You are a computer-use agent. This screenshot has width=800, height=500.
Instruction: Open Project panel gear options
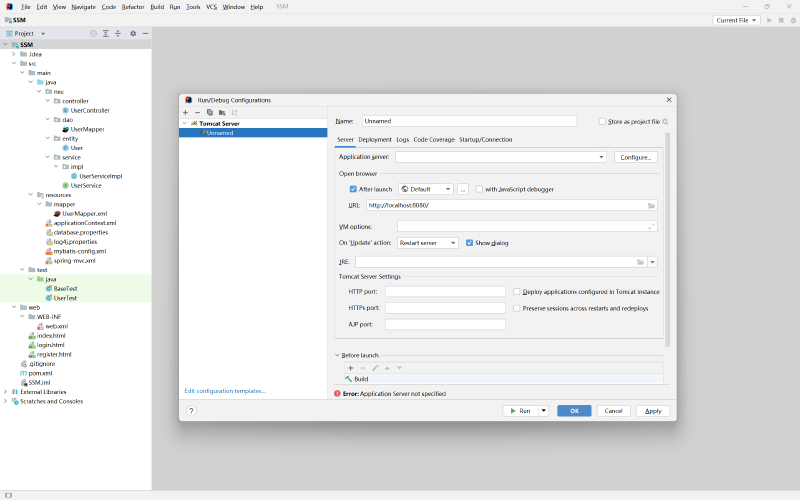(133, 33)
